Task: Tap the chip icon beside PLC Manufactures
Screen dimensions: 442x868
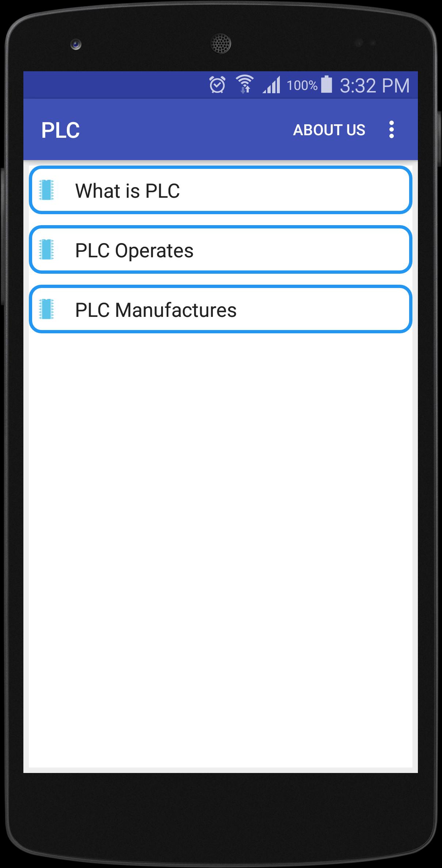Action: [x=46, y=309]
